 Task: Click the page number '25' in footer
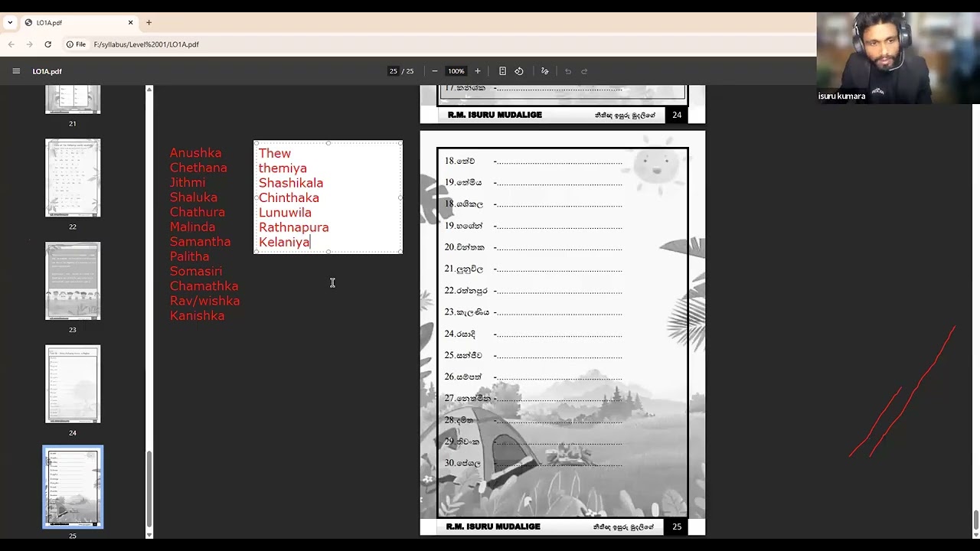tap(677, 527)
